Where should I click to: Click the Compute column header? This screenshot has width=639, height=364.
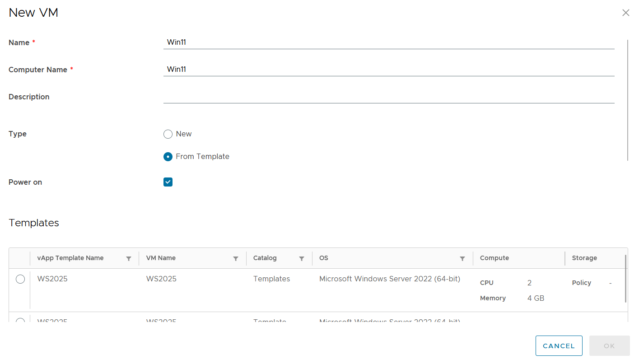pos(494,258)
